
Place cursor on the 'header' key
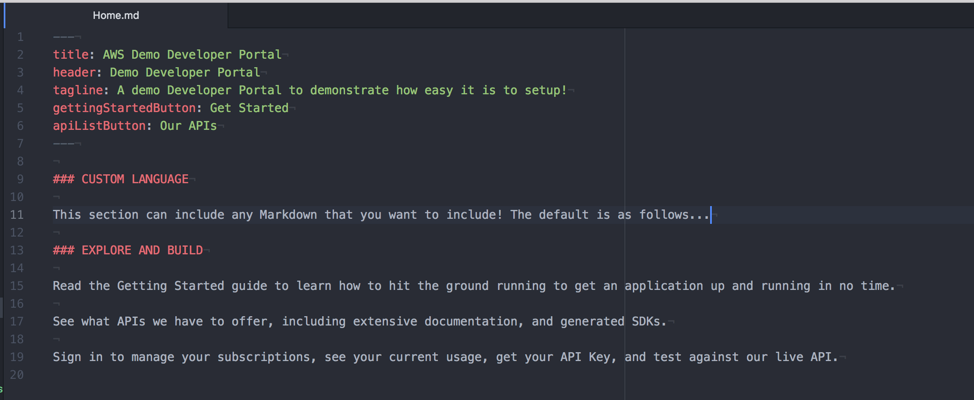[75, 73]
